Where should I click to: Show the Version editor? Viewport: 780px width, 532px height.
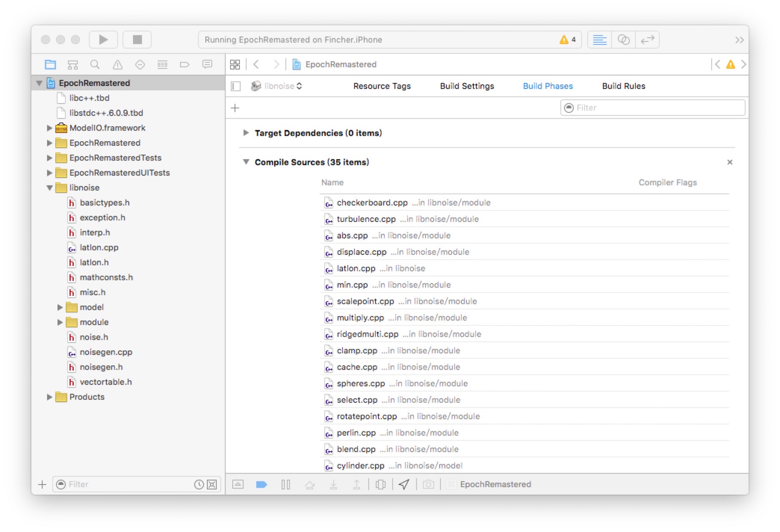tap(647, 39)
